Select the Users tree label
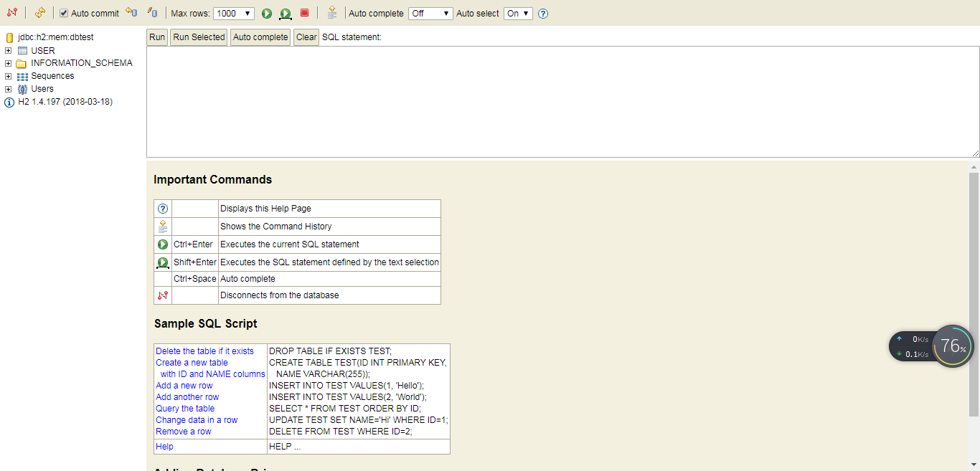 [x=42, y=89]
